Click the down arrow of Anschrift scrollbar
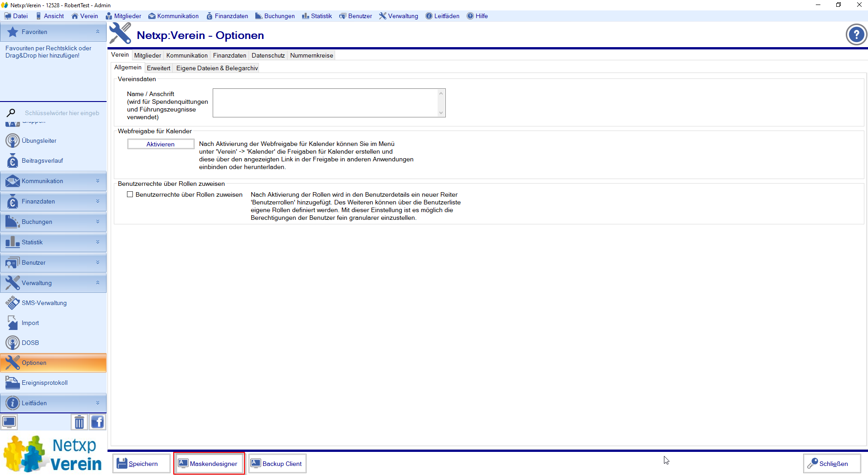The image size is (868, 475). [x=441, y=113]
